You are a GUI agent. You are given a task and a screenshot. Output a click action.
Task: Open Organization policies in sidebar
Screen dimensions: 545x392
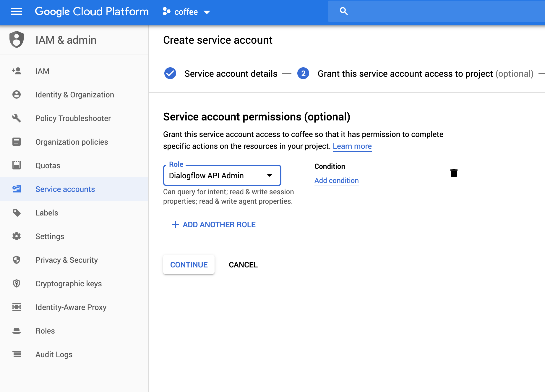(x=74, y=142)
